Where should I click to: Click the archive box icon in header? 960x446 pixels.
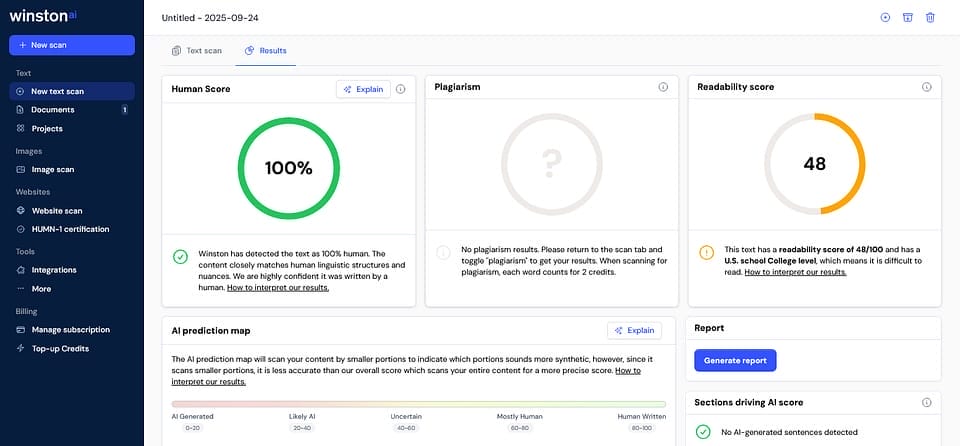(908, 17)
